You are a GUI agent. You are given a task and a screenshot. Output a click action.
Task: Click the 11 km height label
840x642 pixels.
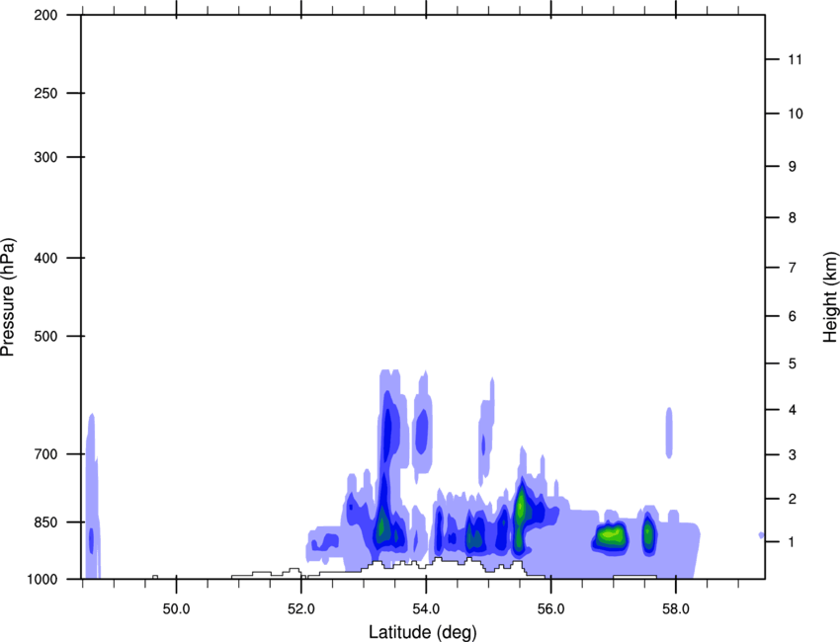[x=796, y=59]
